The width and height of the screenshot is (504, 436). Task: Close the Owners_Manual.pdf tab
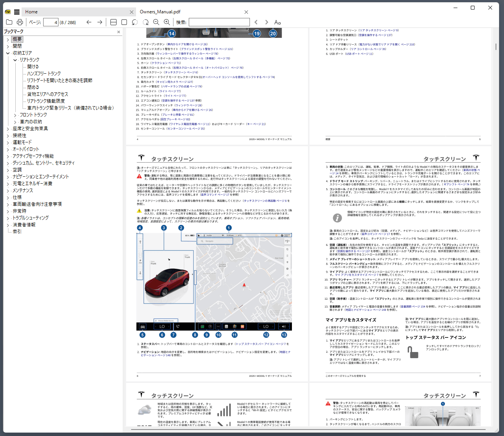click(246, 12)
